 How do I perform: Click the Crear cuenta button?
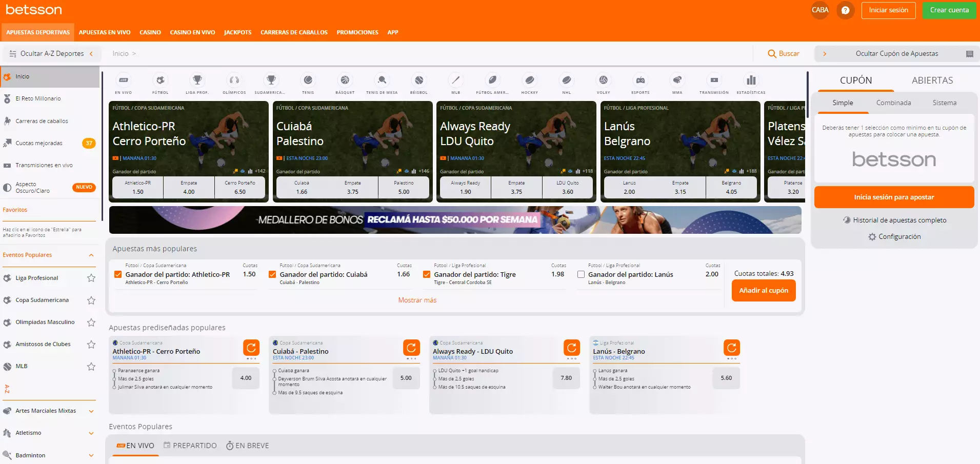[x=949, y=10]
